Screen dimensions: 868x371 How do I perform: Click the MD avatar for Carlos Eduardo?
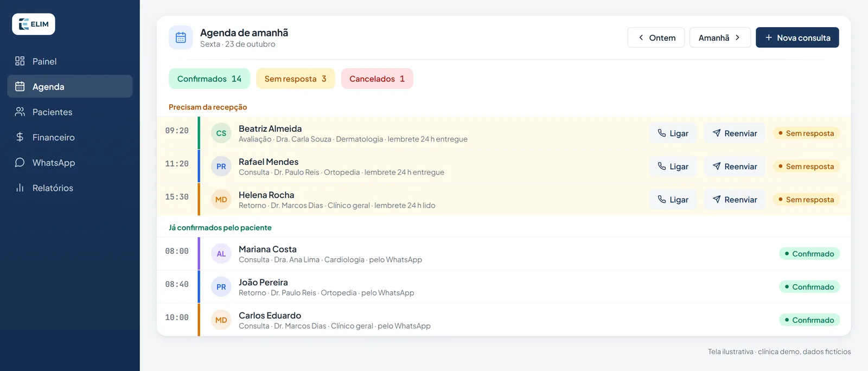click(221, 320)
